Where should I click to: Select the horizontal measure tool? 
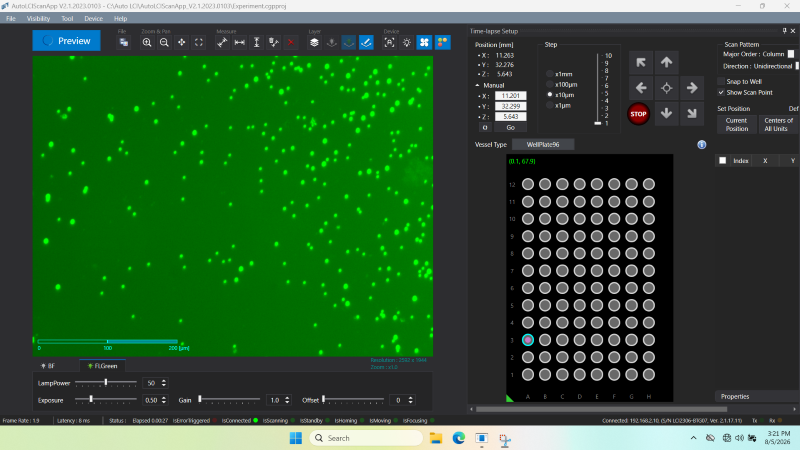[x=239, y=42]
